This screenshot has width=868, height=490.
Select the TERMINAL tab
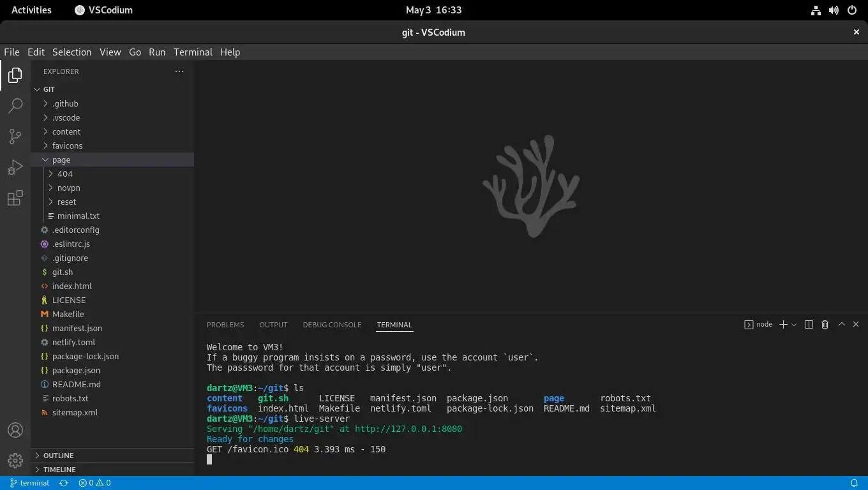tap(394, 325)
